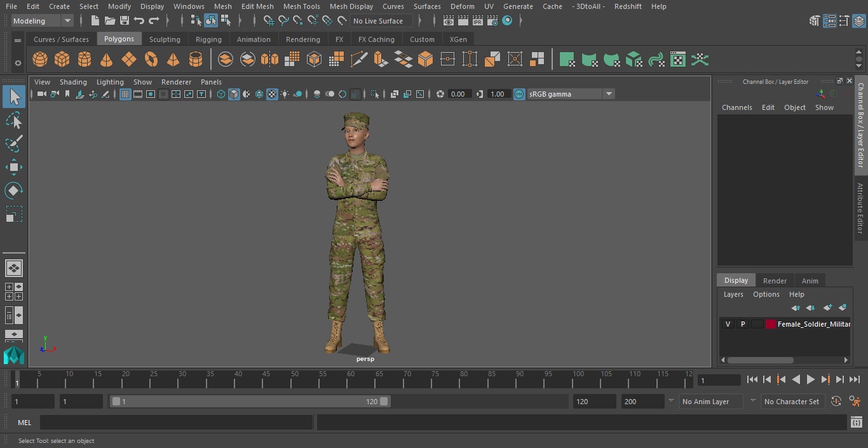
Task: Create a polygon torus from the shelf
Action: tap(151, 60)
